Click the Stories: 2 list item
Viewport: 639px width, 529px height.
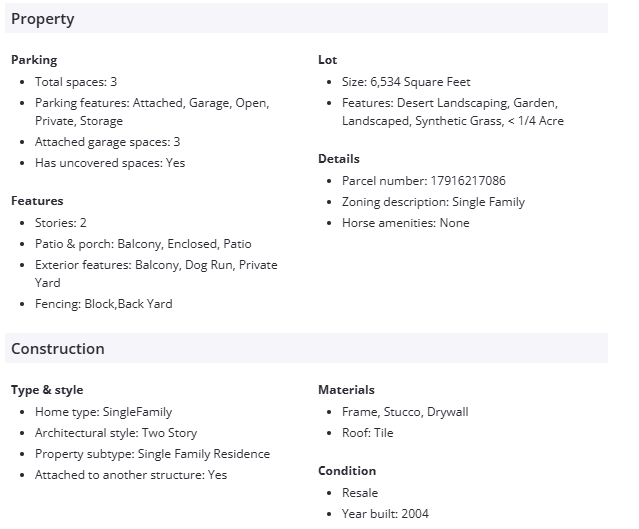pos(61,223)
